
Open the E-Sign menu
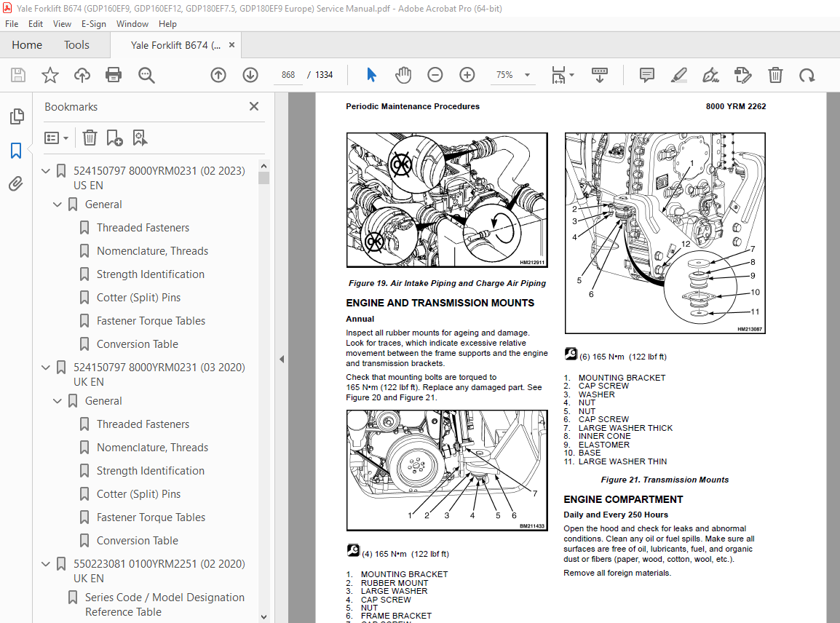[x=94, y=23]
